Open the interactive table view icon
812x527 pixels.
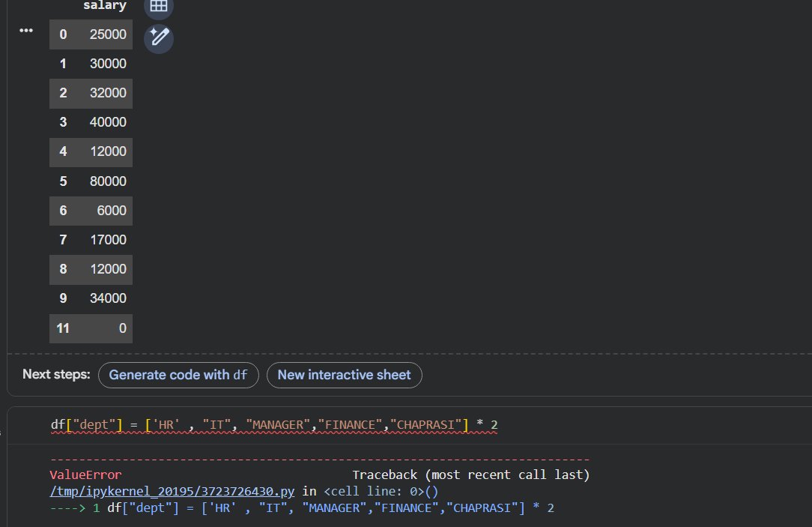pyautogui.click(x=159, y=6)
